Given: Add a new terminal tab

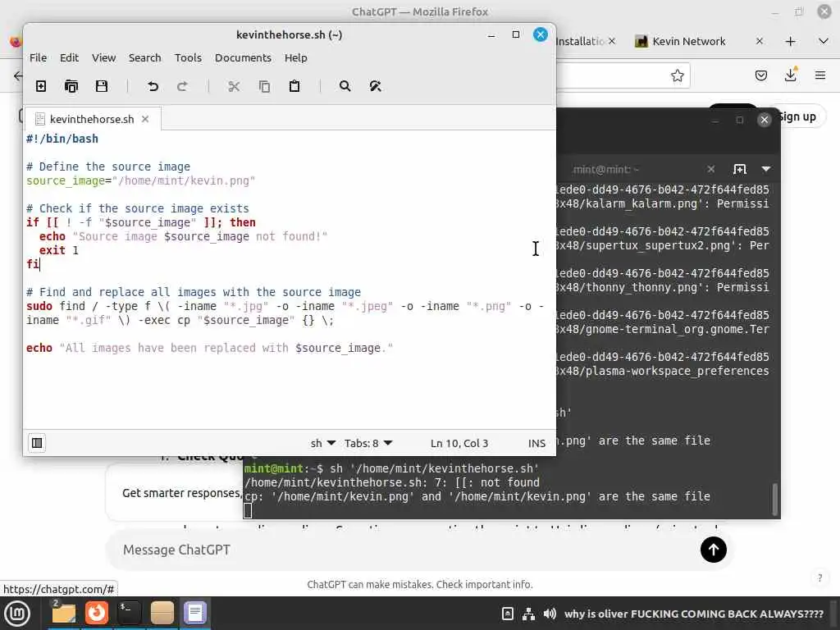Looking at the screenshot, I should point(739,169).
